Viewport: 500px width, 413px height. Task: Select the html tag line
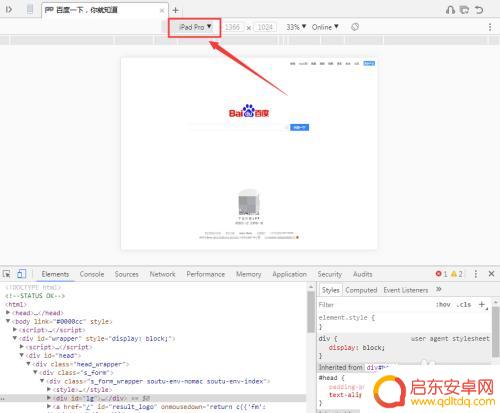pos(16,304)
